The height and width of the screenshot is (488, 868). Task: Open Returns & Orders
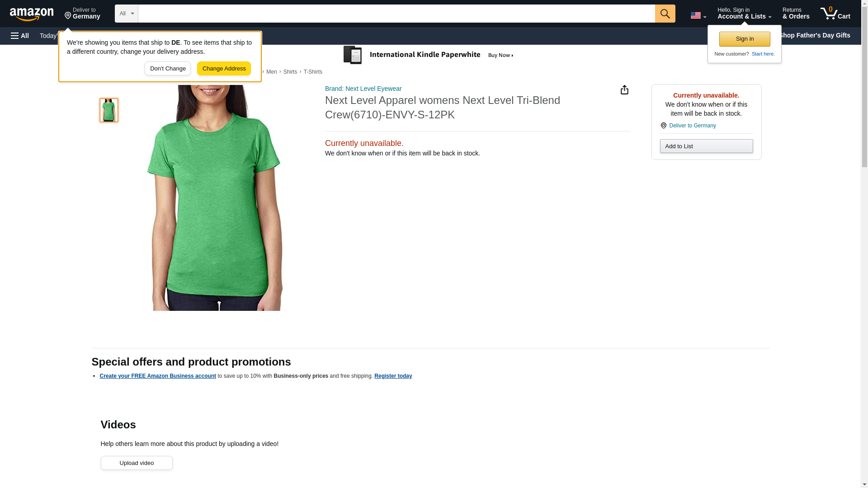(795, 14)
